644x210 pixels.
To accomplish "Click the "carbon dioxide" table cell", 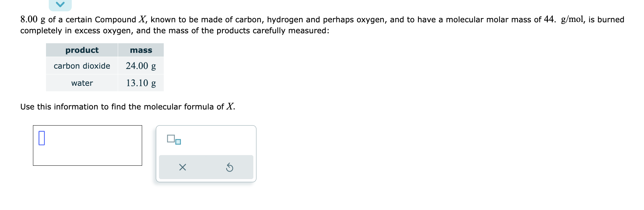I will coord(82,66).
